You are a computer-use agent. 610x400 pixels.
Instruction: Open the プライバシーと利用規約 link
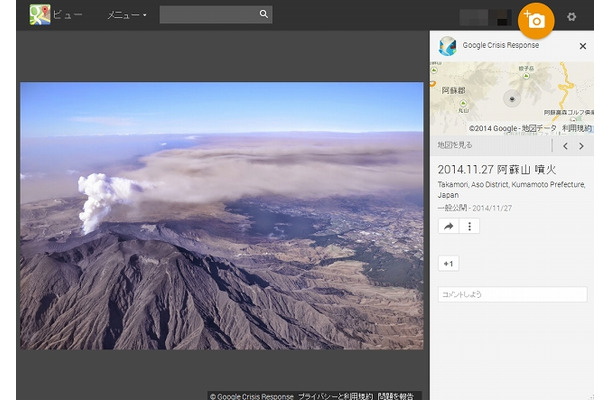point(335,395)
